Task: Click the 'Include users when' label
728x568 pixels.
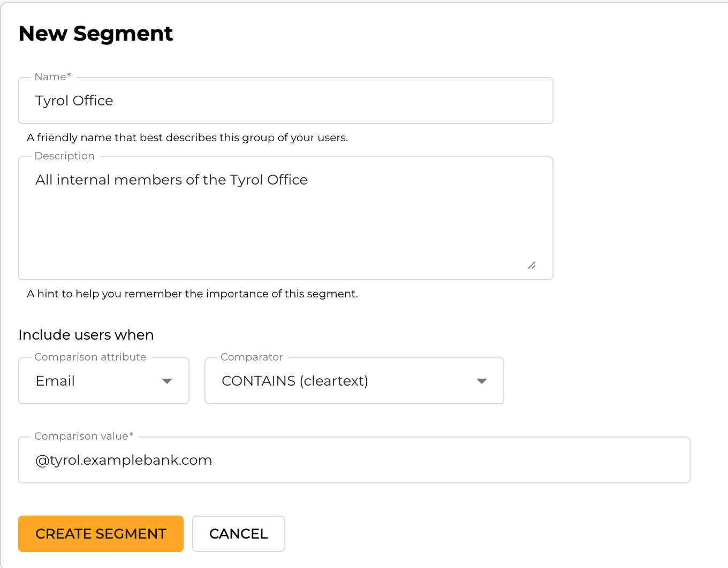Action: (86, 335)
